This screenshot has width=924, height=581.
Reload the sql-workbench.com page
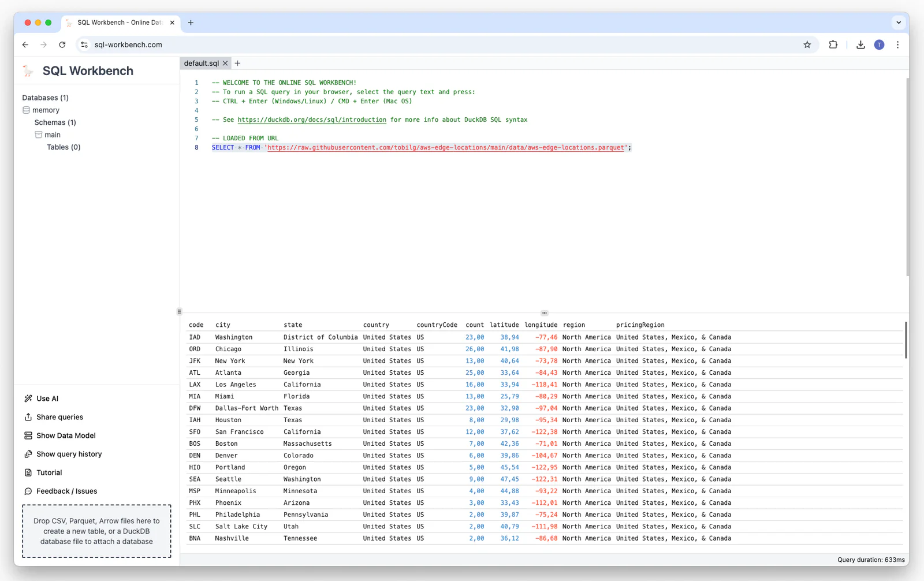point(62,44)
